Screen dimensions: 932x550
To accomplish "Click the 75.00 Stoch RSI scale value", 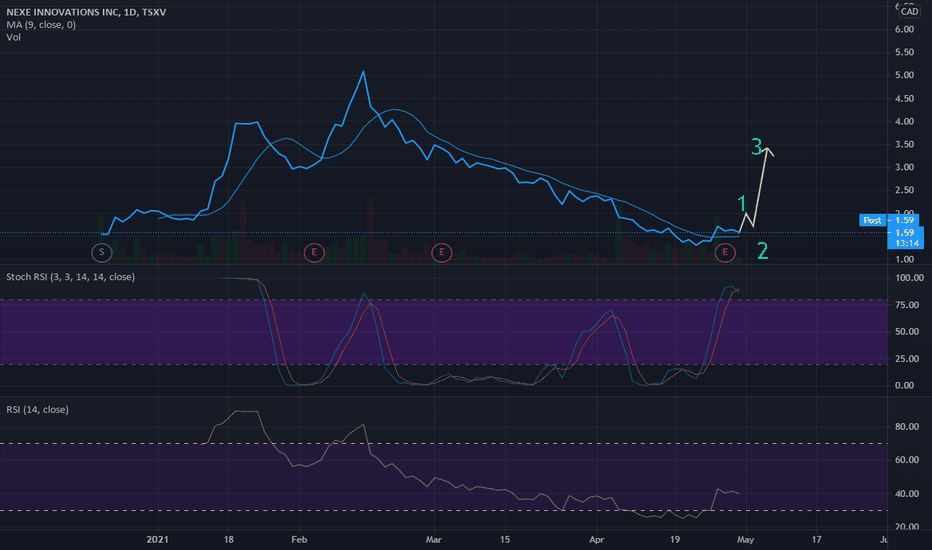I will [x=907, y=305].
